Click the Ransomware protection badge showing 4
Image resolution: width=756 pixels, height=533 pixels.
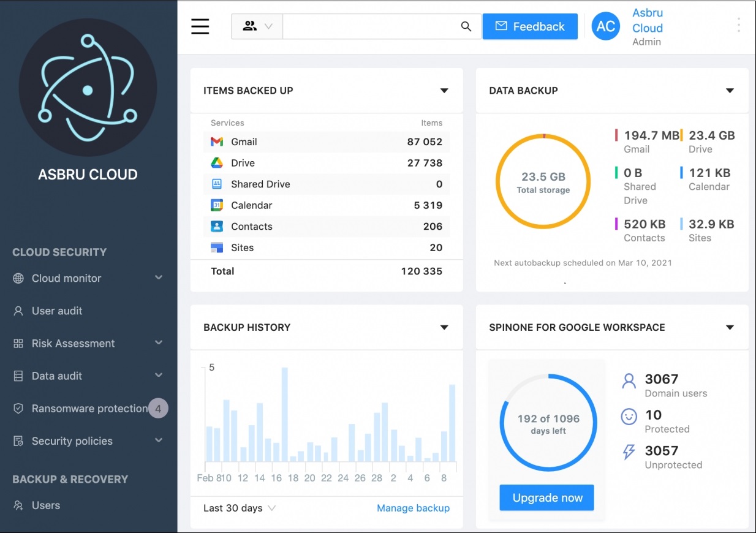click(x=158, y=408)
